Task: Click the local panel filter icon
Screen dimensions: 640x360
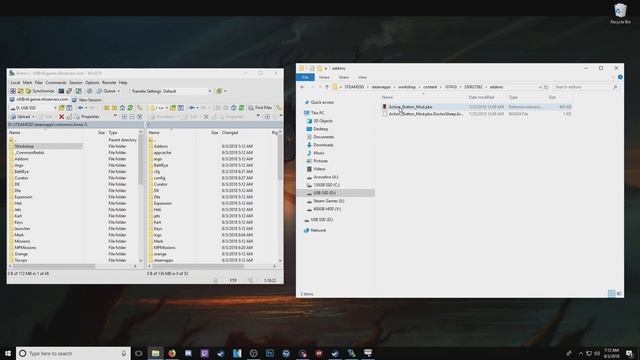Action: pos(69,108)
